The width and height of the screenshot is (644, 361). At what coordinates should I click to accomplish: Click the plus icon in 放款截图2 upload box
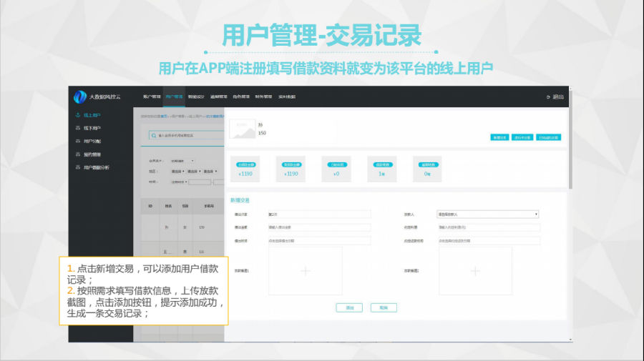point(475,271)
